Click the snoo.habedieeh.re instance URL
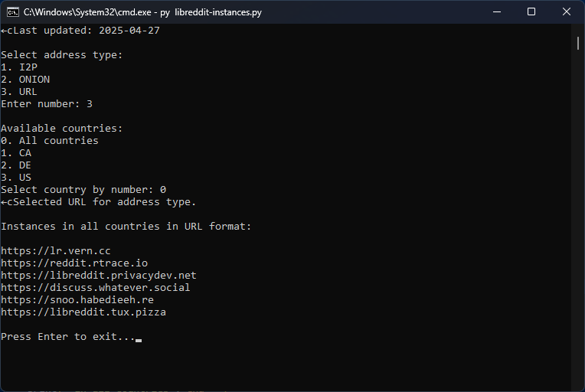 pos(77,300)
